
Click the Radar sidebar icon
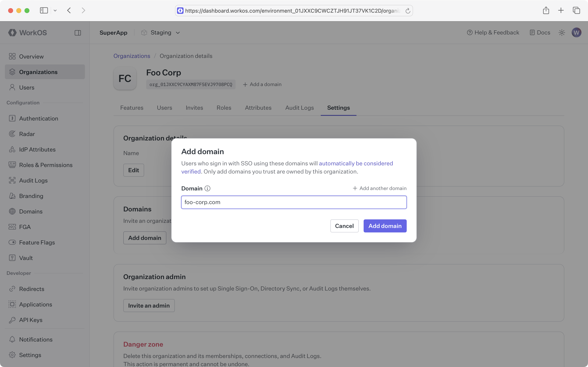(x=12, y=134)
